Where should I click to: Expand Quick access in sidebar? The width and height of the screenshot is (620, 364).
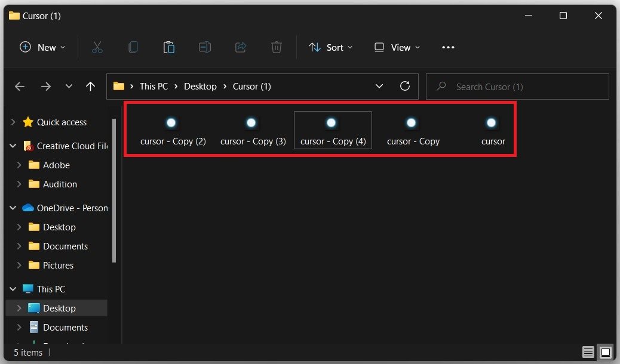13,122
